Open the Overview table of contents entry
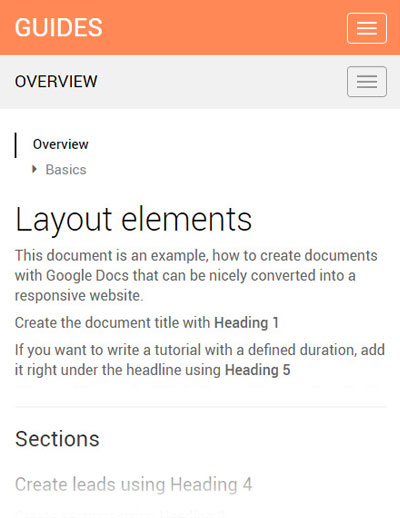 tap(61, 144)
